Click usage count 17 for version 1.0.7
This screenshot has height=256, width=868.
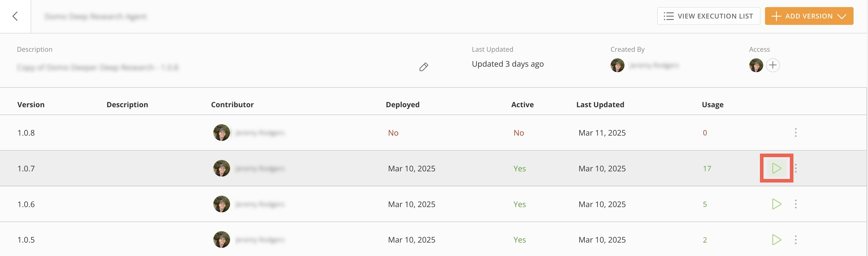[x=707, y=168]
